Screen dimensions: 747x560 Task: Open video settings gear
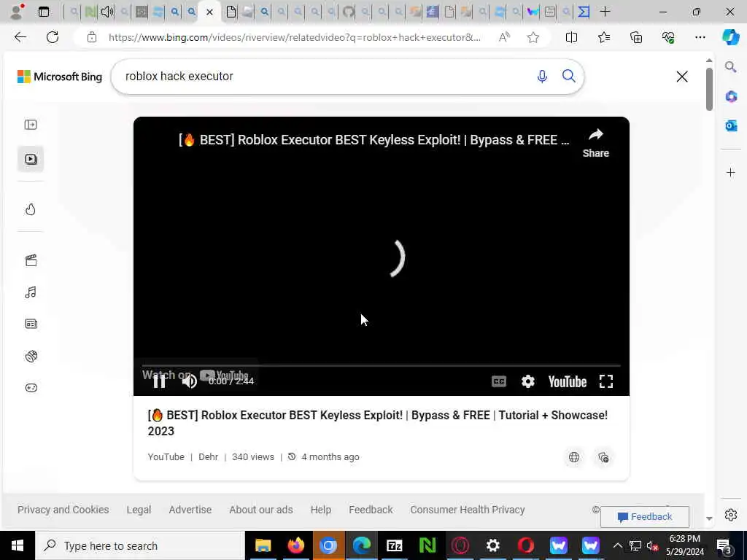(x=528, y=381)
